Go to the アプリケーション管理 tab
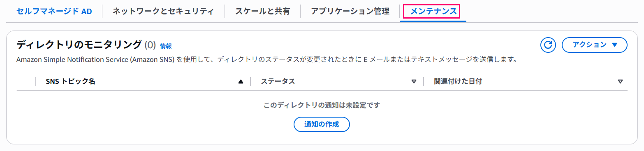This screenshot has height=151, width=644. [x=350, y=12]
